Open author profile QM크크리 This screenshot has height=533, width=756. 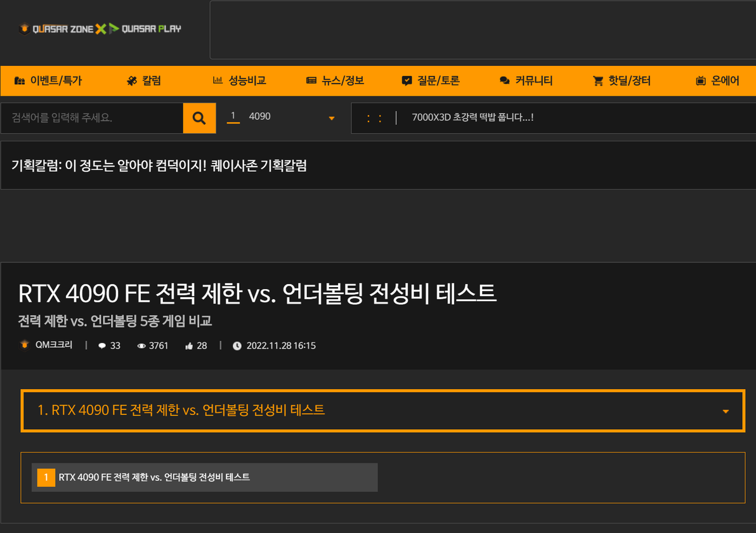point(53,345)
